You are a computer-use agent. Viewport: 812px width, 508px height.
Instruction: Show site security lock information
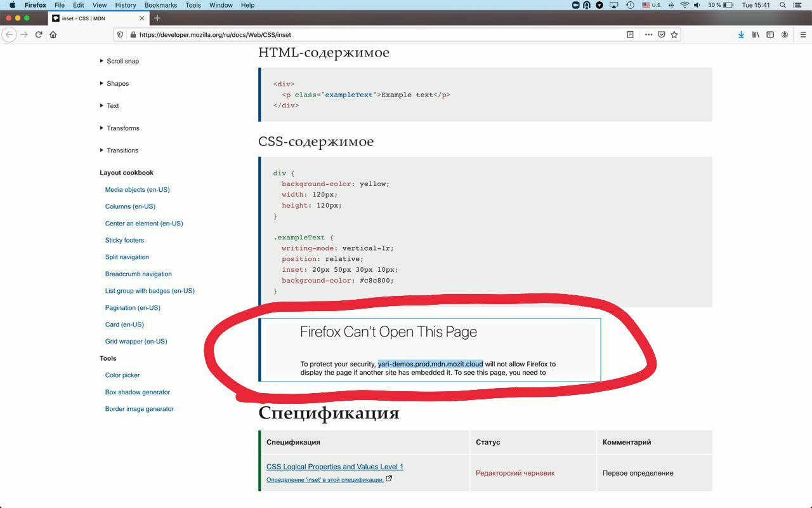tap(133, 35)
